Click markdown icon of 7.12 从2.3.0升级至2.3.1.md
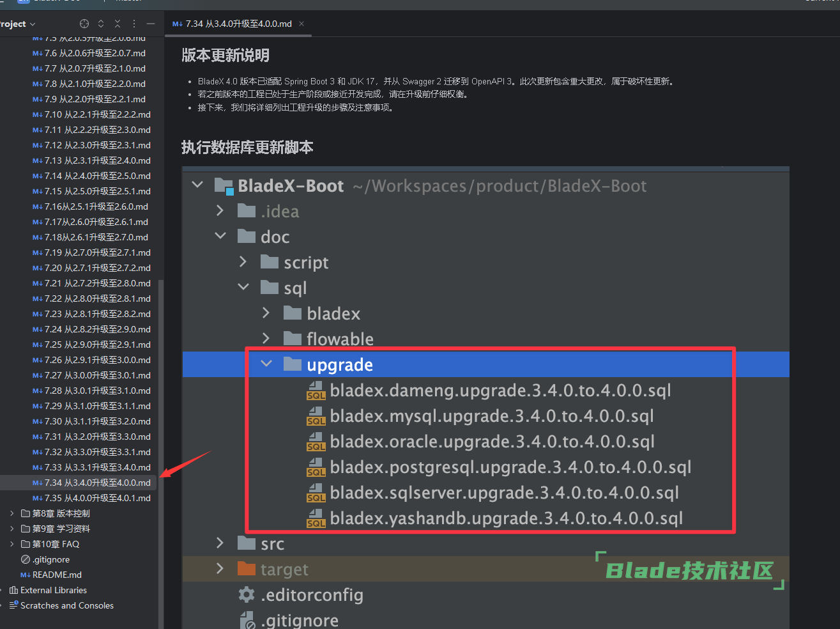Image resolution: width=840 pixels, height=629 pixels. click(38, 146)
